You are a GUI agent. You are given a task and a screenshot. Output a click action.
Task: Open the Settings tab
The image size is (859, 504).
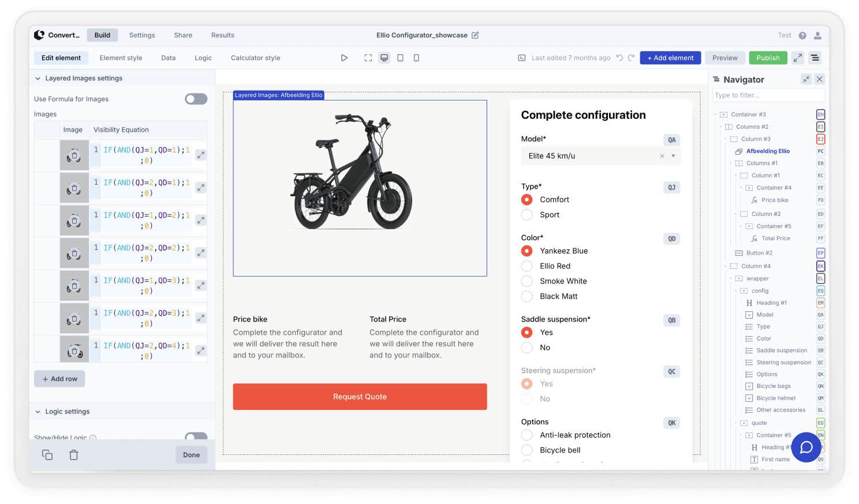(142, 35)
